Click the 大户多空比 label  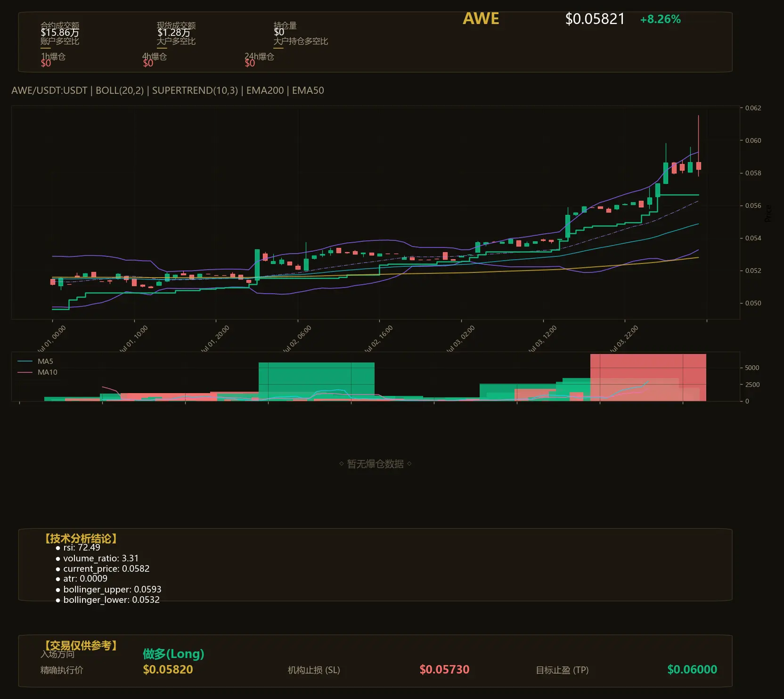pos(176,41)
